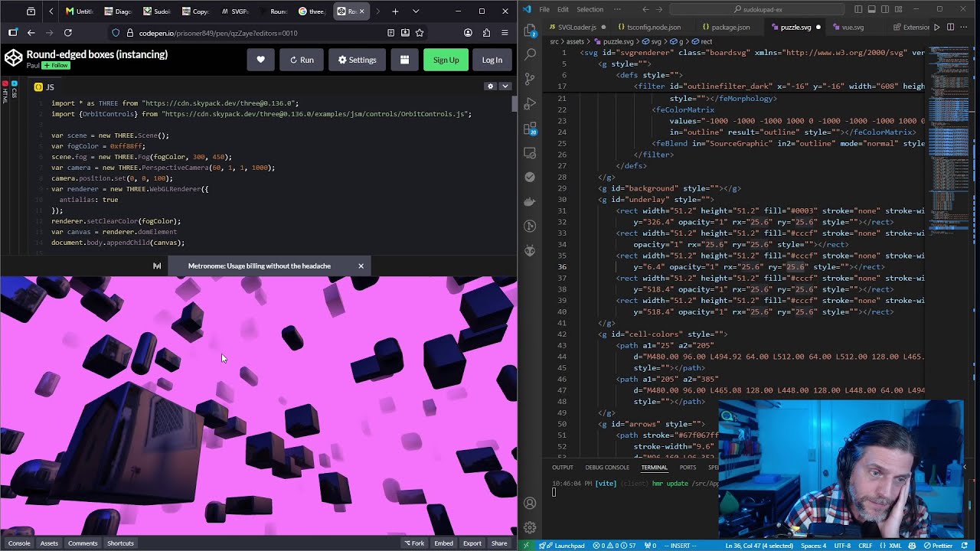This screenshot has height=551, width=980.
Task: Close the Metronome ad banner
Action: (361, 266)
